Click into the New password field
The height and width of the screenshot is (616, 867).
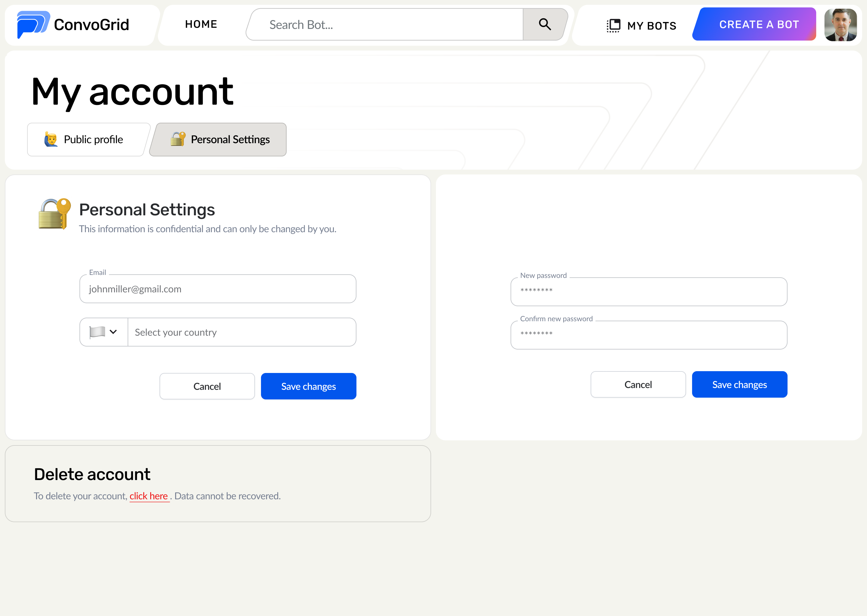click(648, 291)
